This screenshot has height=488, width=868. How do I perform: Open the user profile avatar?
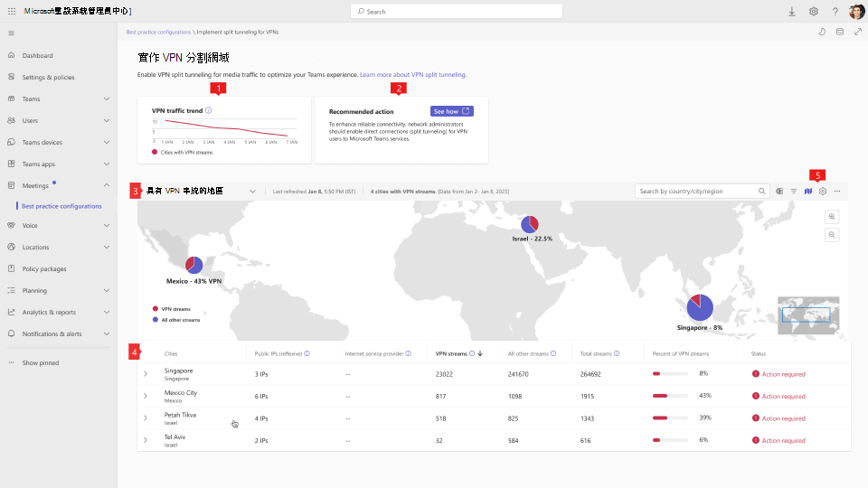tap(856, 11)
